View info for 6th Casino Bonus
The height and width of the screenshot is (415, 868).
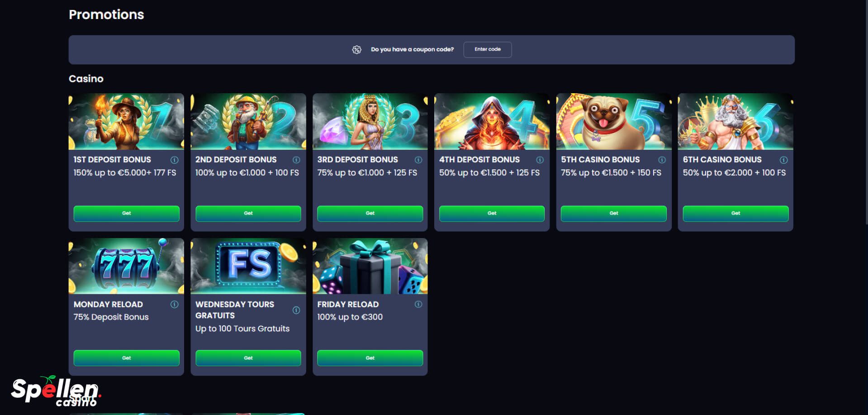click(x=784, y=160)
